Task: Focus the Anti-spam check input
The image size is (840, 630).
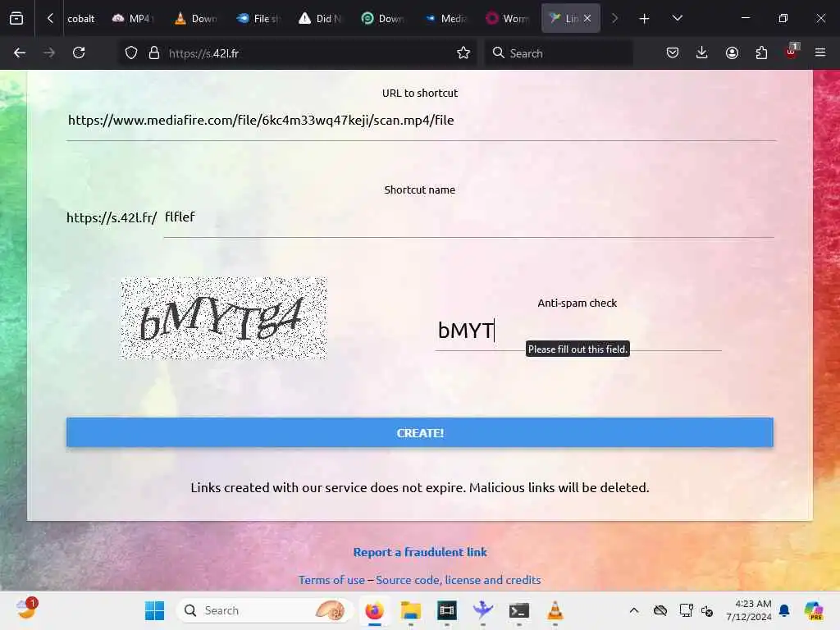Action: (578, 331)
